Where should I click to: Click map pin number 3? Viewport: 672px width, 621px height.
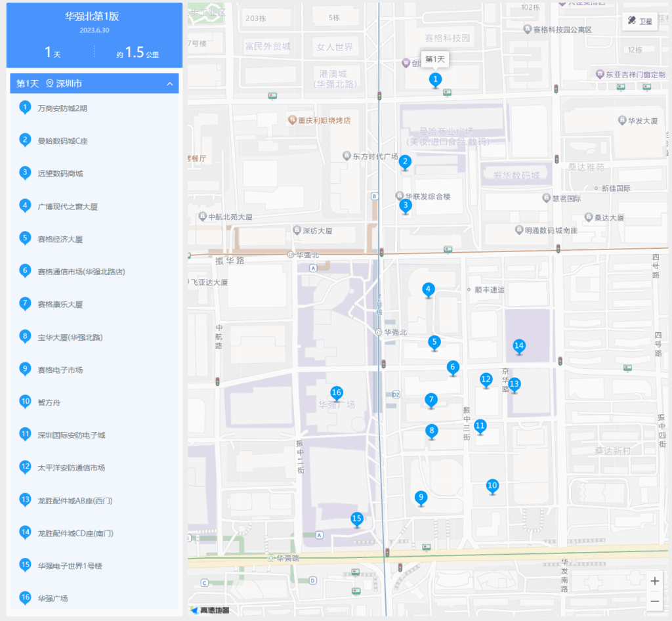406,205
